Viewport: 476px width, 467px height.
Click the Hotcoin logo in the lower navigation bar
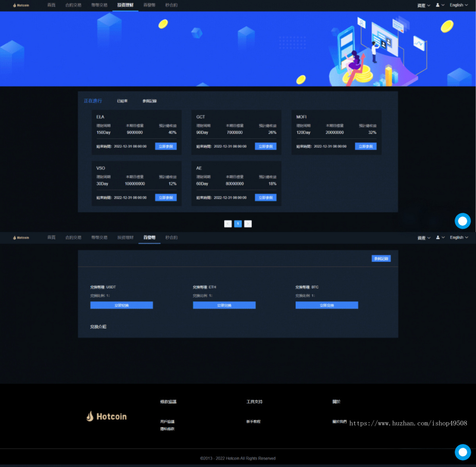21,238
